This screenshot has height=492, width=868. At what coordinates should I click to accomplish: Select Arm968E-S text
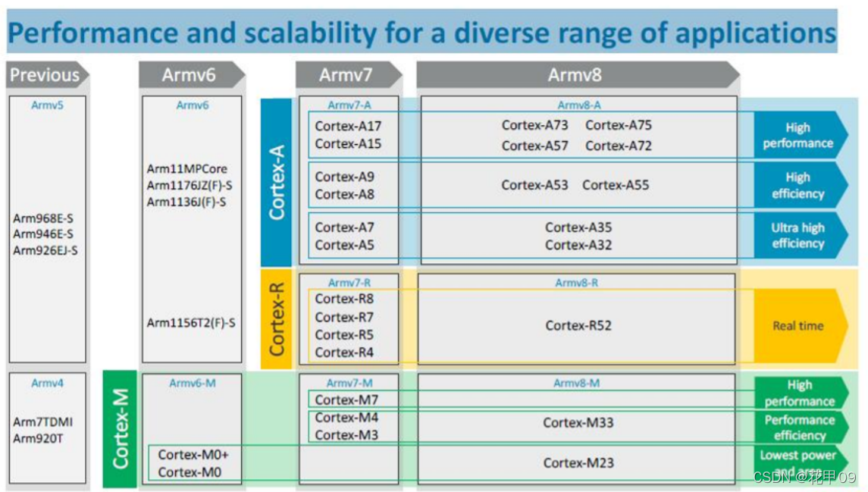(43, 218)
